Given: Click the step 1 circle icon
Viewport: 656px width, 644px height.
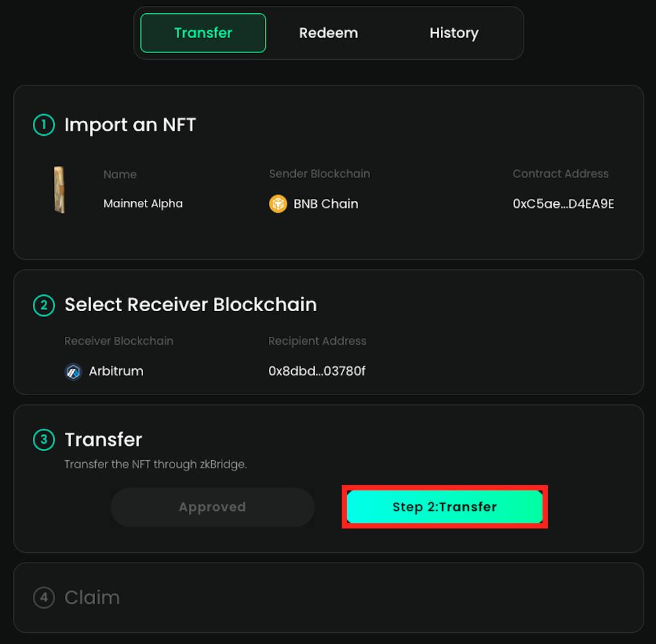Looking at the screenshot, I should (x=44, y=125).
